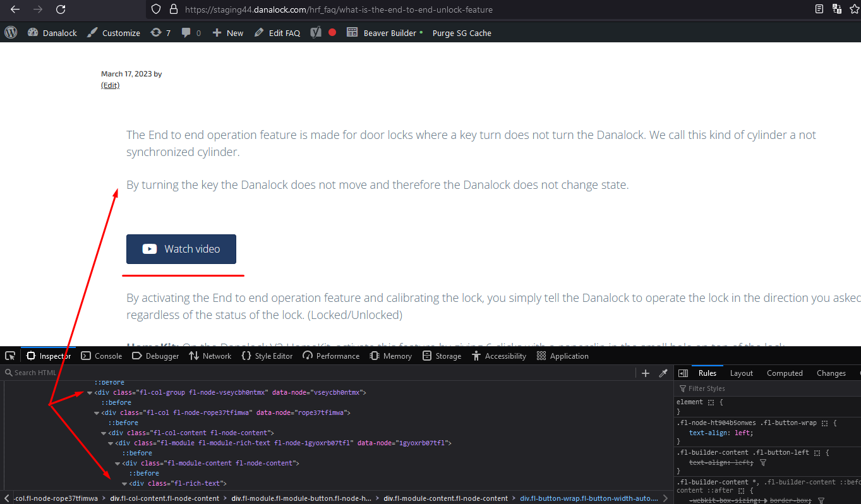The width and height of the screenshot is (861, 504).
Task: Click the staging44.danalock.com address bar
Action: (480, 9)
